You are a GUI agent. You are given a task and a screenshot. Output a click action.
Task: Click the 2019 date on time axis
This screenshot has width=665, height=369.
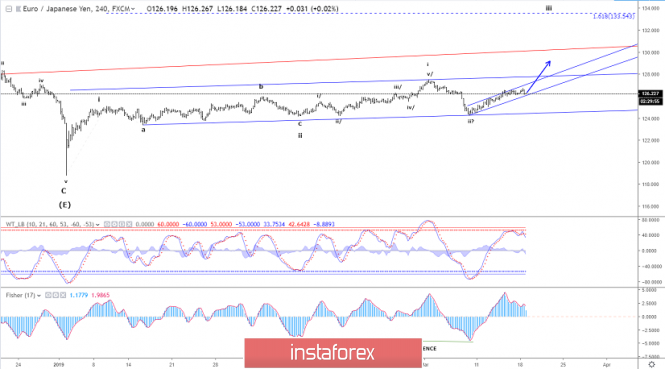tap(59, 364)
